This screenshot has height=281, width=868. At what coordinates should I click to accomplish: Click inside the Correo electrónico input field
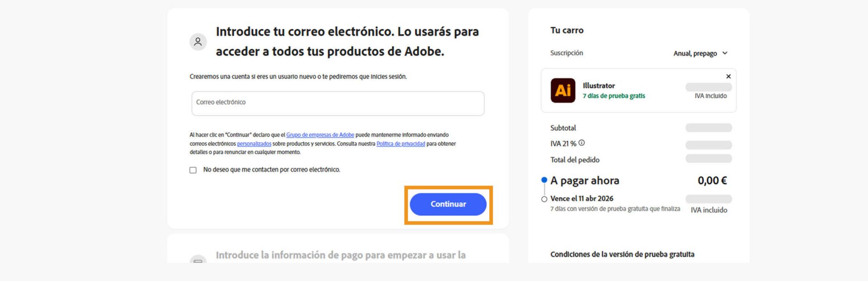click(336, 103)
